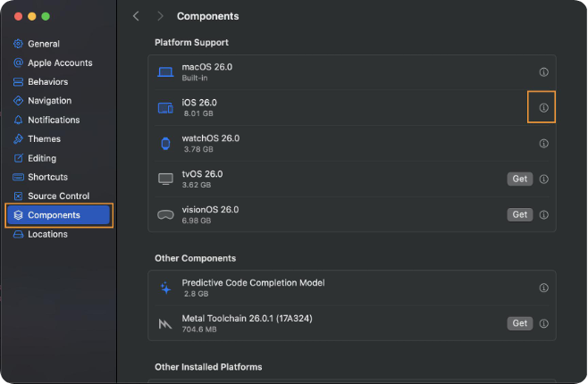The width and height of the screenshot is (588, 384).
Task: Open the Source Control settings
Action: pos(58,196)
